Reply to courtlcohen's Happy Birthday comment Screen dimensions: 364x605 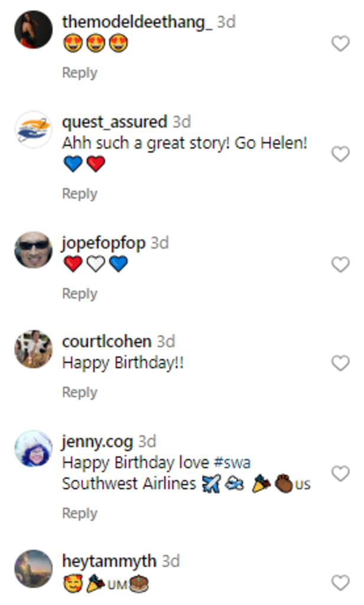click(x=79, y=393)
